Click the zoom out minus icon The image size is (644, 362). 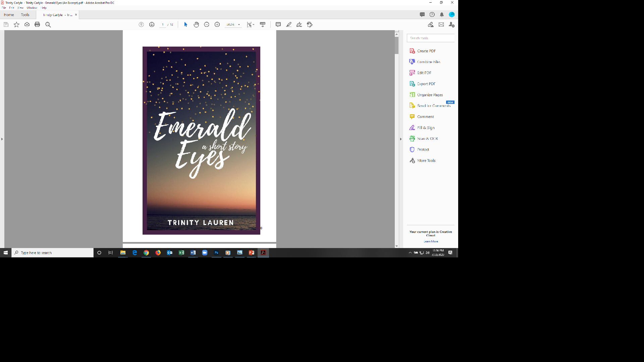click(207, 24)
